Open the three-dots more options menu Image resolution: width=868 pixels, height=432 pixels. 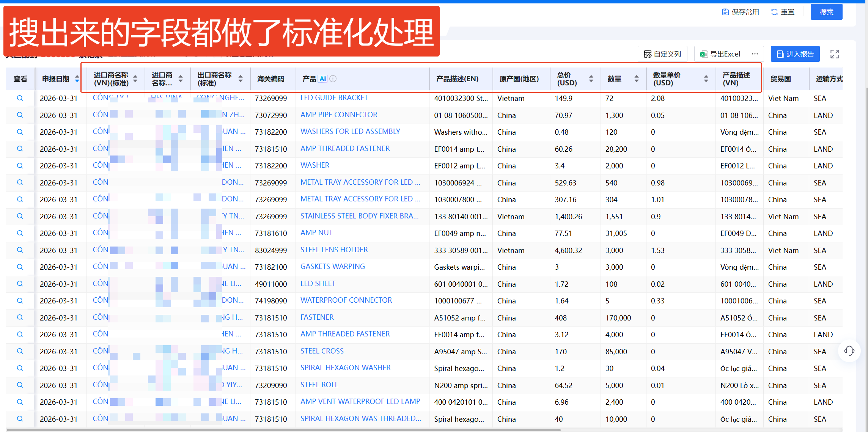point(755,54)
